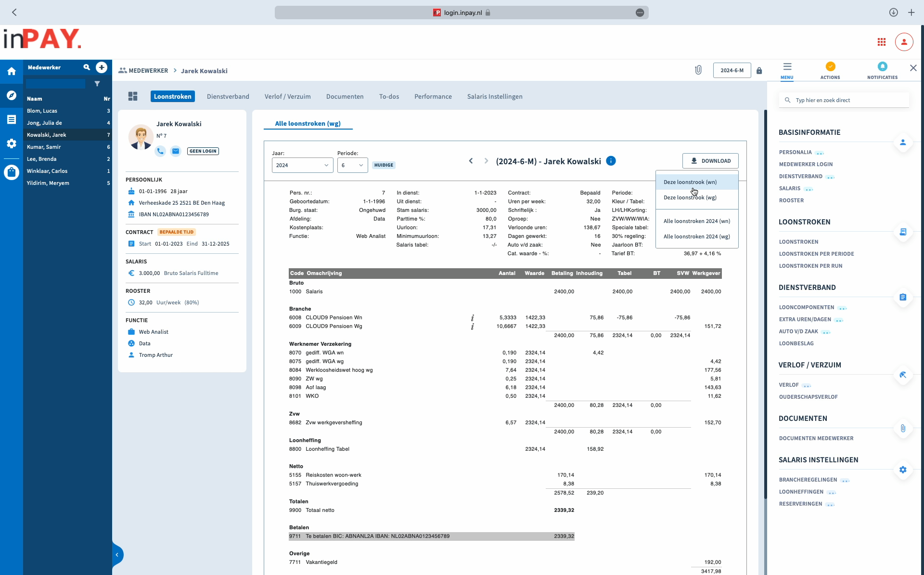Close the right menu panel
The height and width of the screenshot is (575, 924).
click(913, 68)
